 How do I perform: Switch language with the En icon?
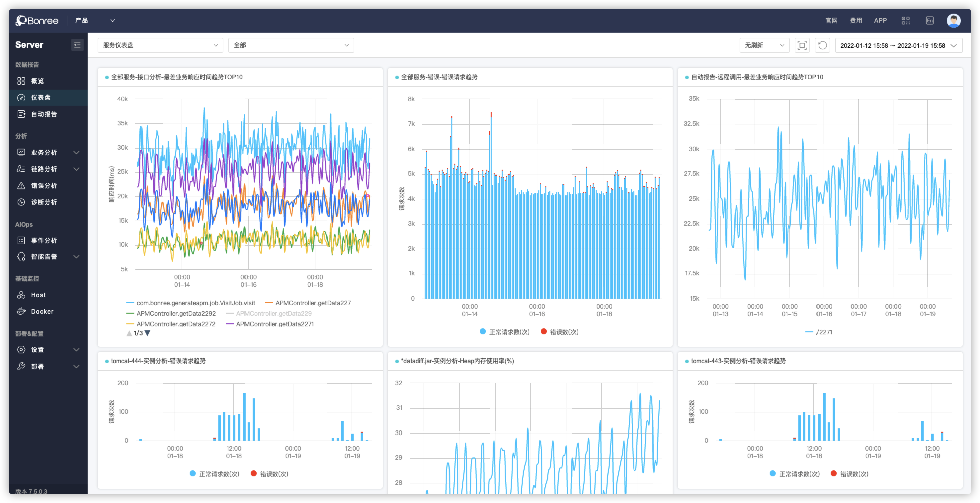tap(929, 21)
